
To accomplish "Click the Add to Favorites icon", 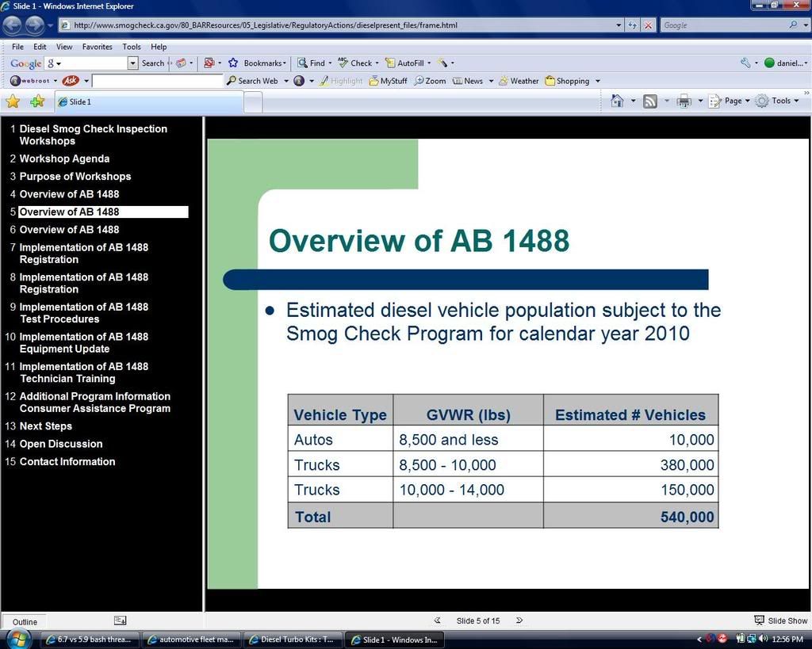I will (36, 101).
